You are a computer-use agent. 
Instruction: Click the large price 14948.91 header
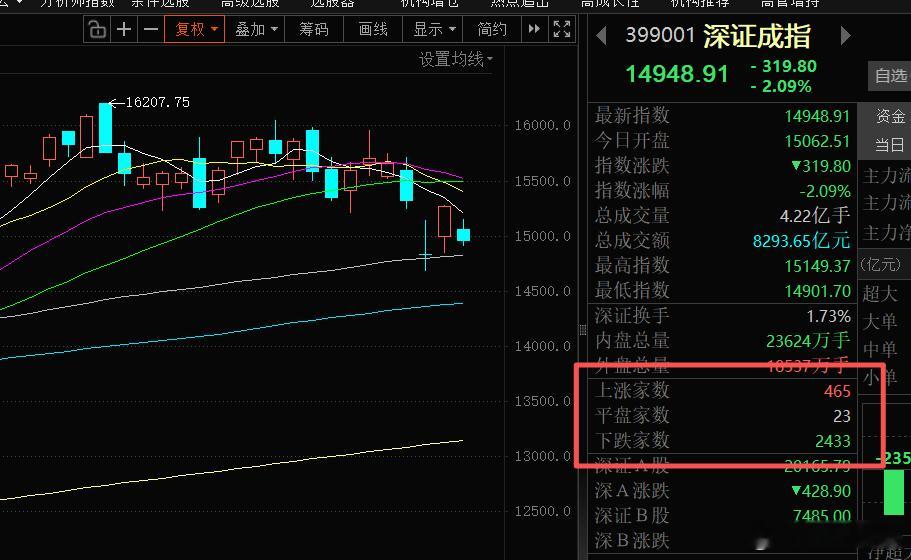677,74
